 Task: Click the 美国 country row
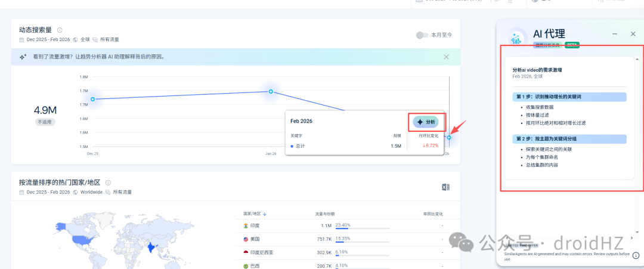point(343,239)
